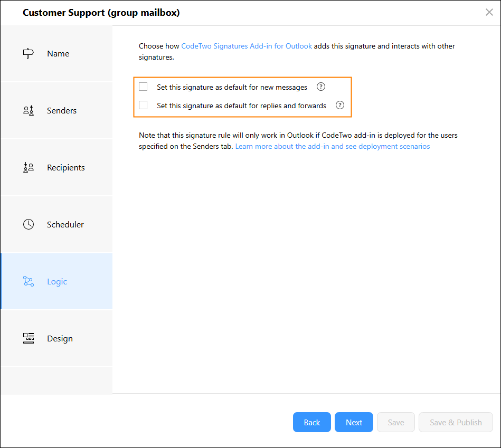Switch to the Senders tab
Screen dimensions: 501x448
(x=56, y=110)
